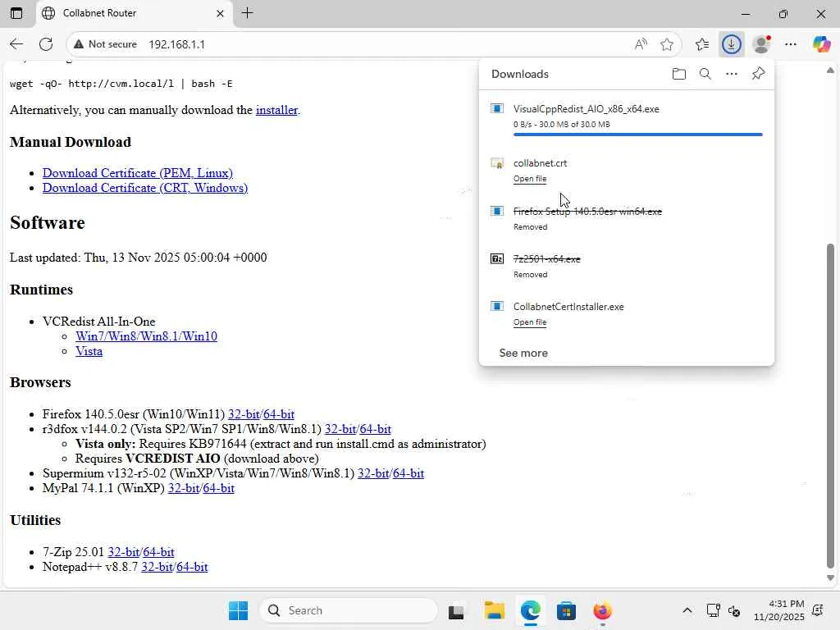Open the VCRedist Vista link
Screen dimensions: 840x630
point(89,351)
